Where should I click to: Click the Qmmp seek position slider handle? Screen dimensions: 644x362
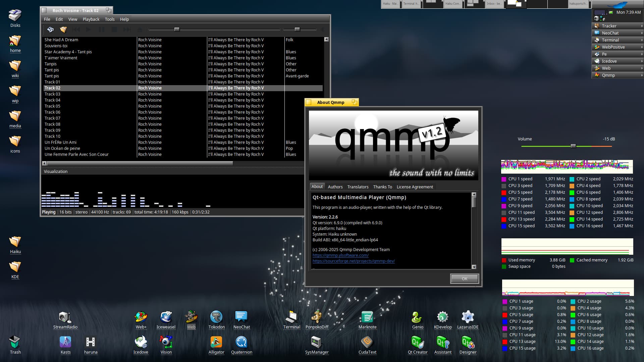click(177, 29)
